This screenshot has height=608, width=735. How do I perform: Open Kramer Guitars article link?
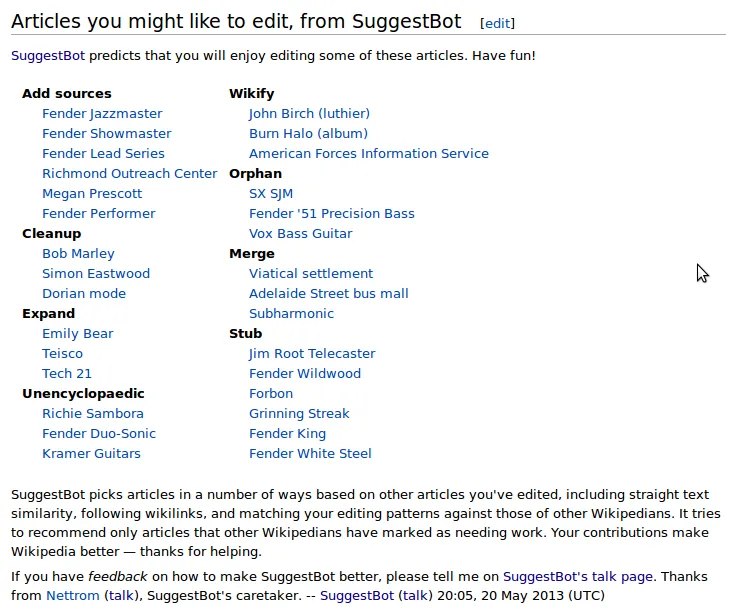91,454
